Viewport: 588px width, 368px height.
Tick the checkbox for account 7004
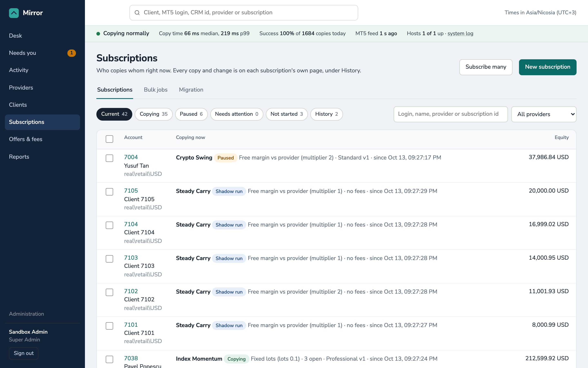(109, 158)
